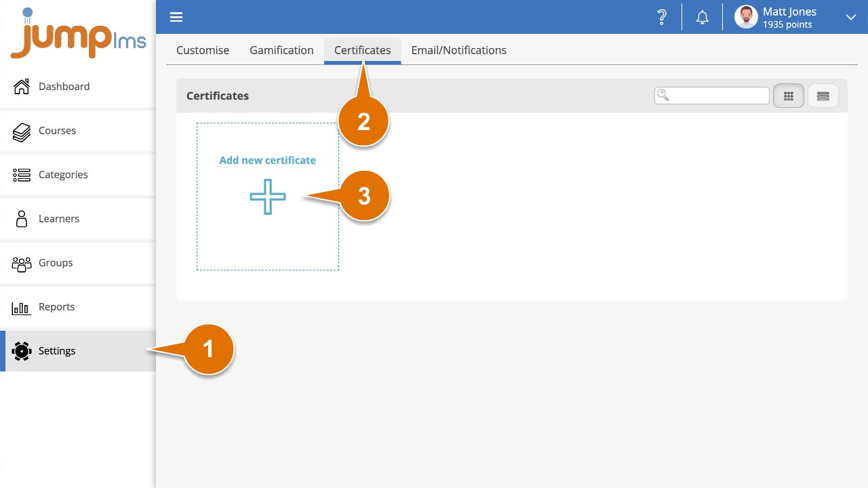The height and width of the screenshot is (488, 868).
Task: Open the notifications bell icon
Action: pyautogui.click(x=703, y=18)
